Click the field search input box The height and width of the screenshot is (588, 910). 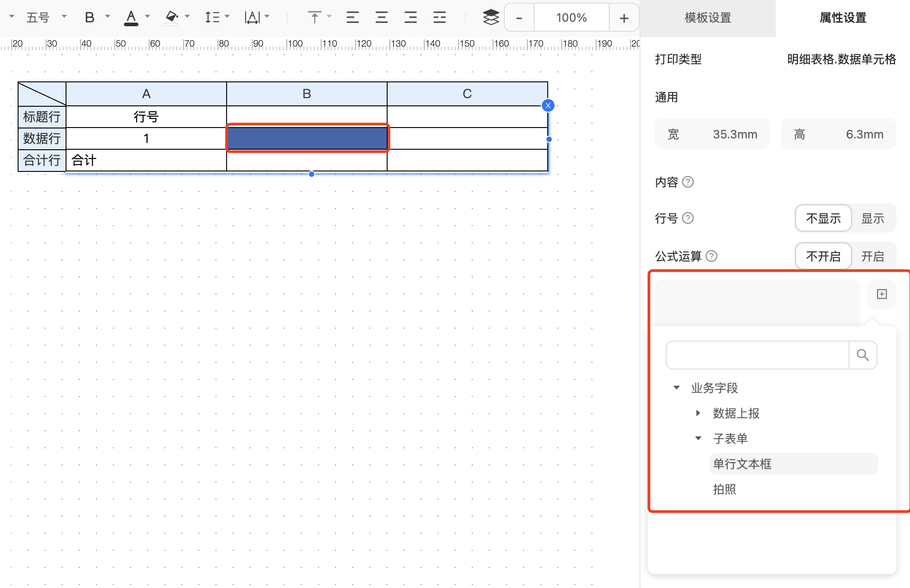tap(758, 355)
